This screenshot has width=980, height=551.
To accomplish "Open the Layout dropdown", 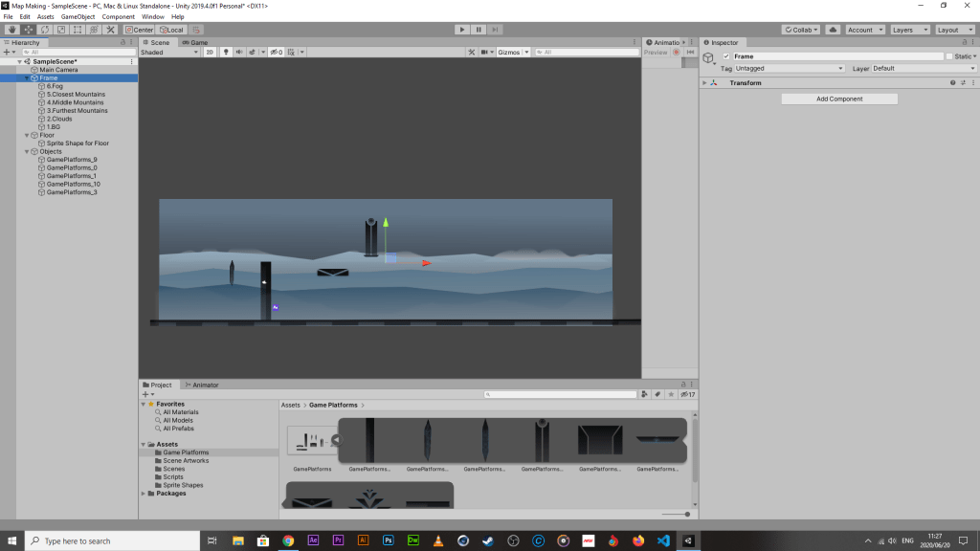I will (953, 30).
